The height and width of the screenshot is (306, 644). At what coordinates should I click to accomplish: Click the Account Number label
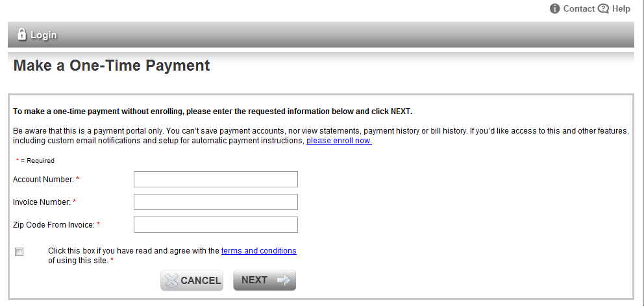coord(46,179)
